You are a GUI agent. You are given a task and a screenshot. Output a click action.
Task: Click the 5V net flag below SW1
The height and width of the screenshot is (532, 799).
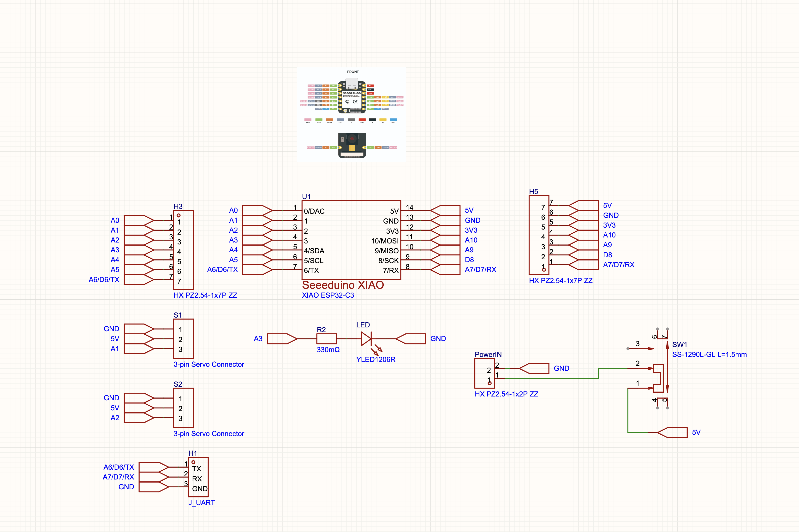(672, 433)
